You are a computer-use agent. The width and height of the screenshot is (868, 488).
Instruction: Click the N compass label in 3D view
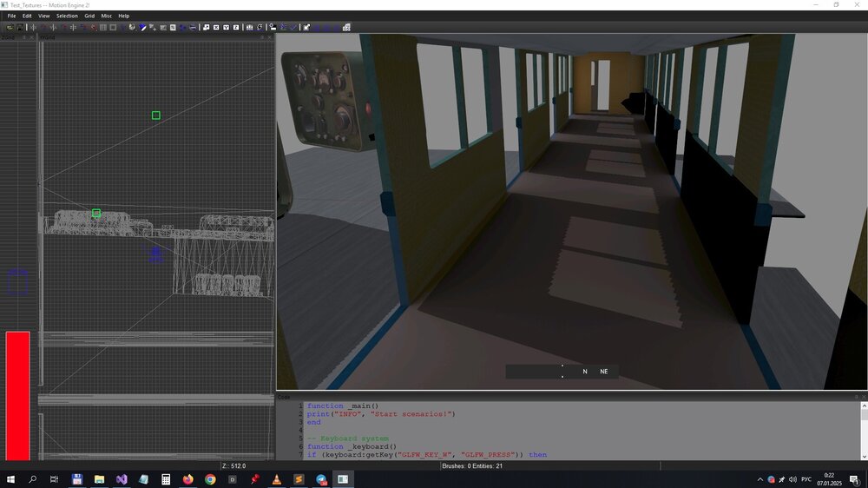click(x=584, y=372)
